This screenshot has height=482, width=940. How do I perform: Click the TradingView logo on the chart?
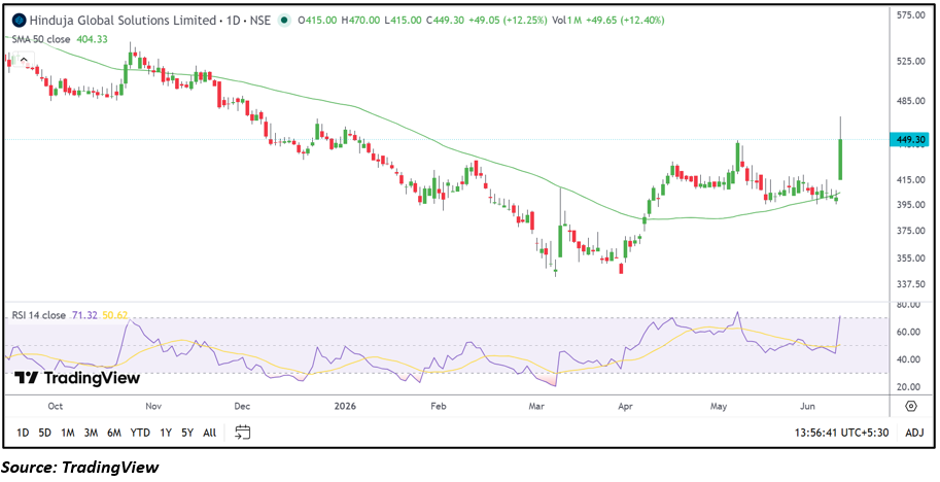[77, 378]
